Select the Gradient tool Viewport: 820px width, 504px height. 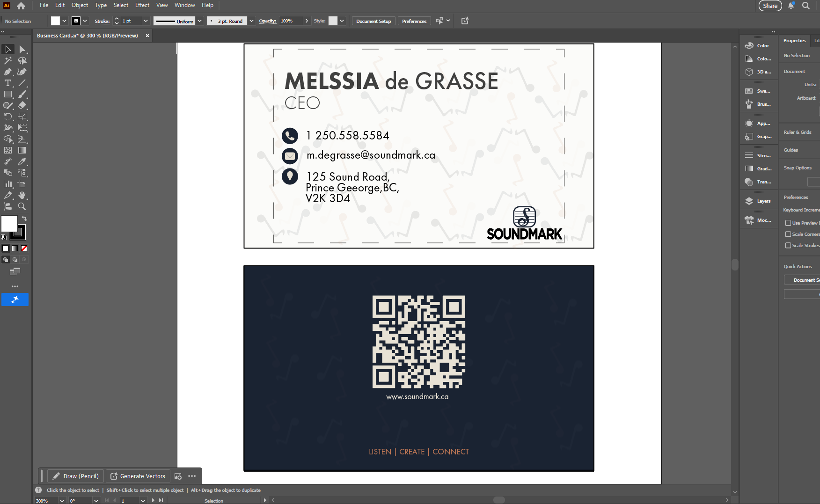pos(22,150)
